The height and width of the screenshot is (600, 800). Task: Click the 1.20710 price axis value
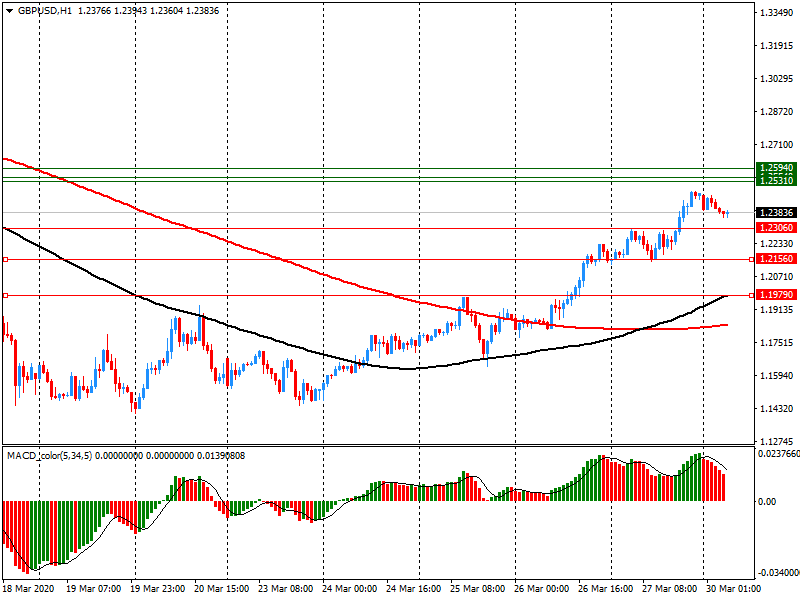point(777,277)
